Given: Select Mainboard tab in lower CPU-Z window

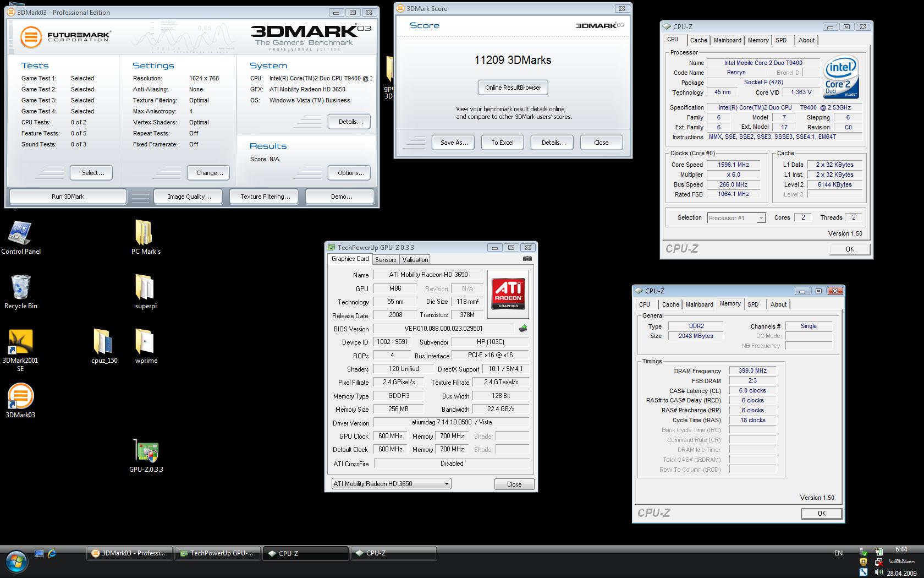Looking at the screenshot, I should tap(699, 304).
